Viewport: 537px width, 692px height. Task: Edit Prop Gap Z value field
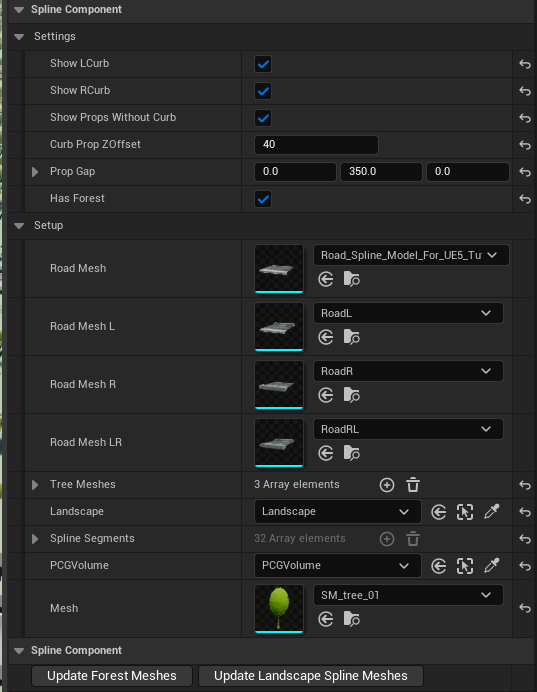(468, 172)
